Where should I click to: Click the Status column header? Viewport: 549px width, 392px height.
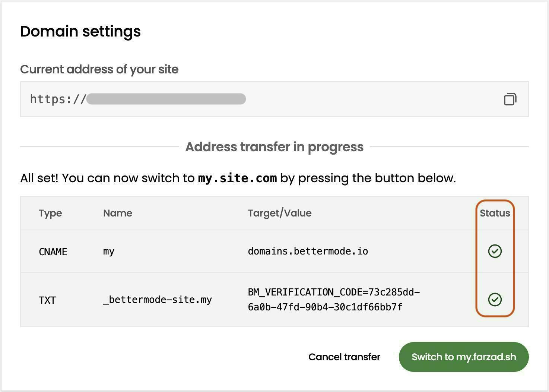[495, 213]
